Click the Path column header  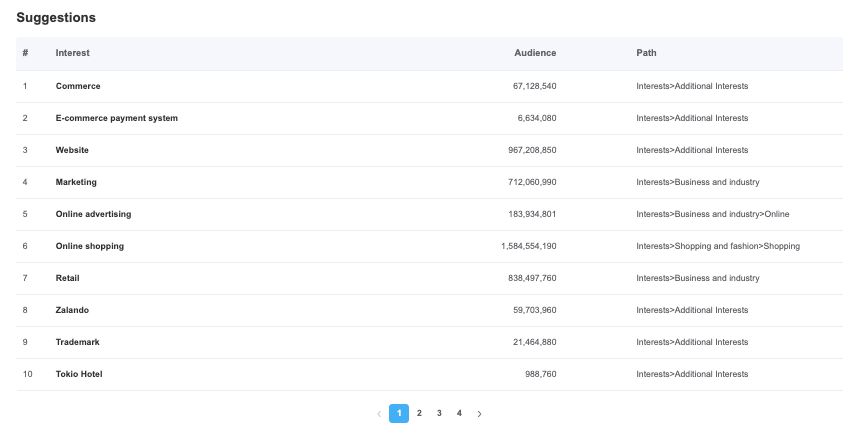click(646, 53)
